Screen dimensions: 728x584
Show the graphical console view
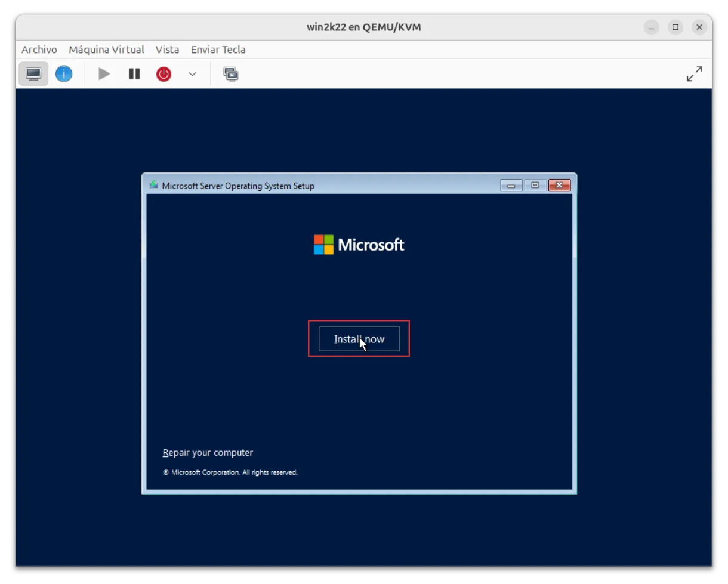33,74
